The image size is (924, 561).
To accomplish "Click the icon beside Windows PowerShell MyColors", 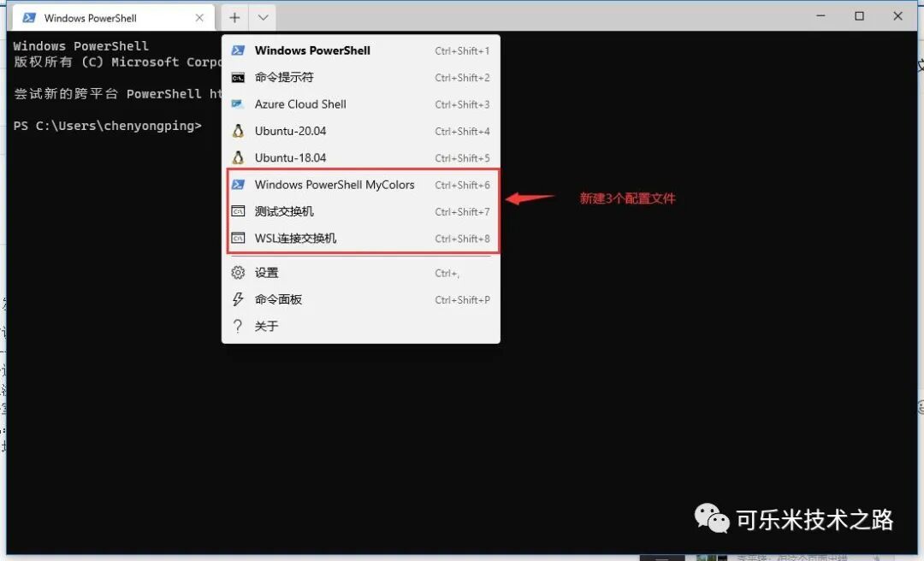I will pos(238,185).
